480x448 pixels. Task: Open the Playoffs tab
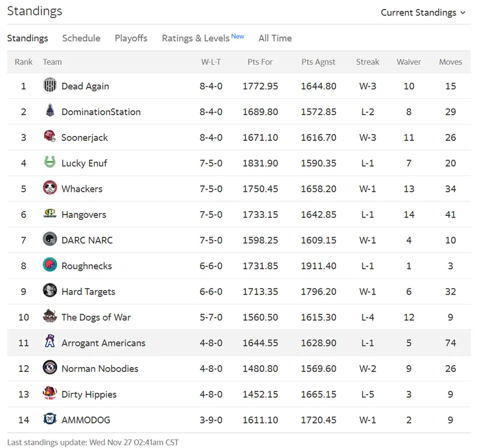(131, 38)
